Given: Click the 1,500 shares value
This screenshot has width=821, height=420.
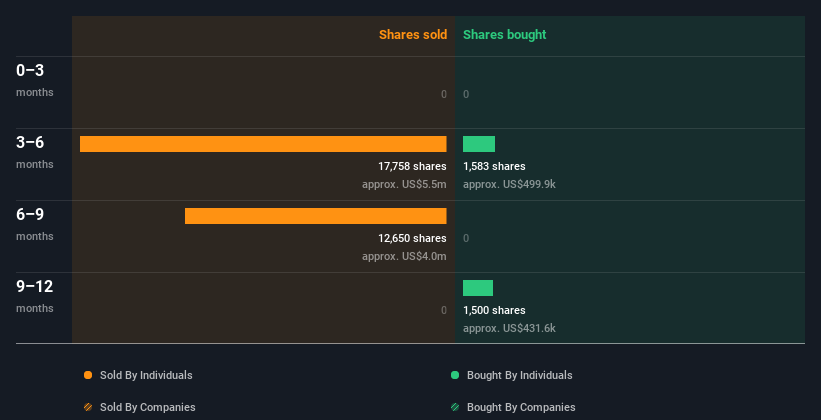Looking at the screenshot, I should pos(494,310).
